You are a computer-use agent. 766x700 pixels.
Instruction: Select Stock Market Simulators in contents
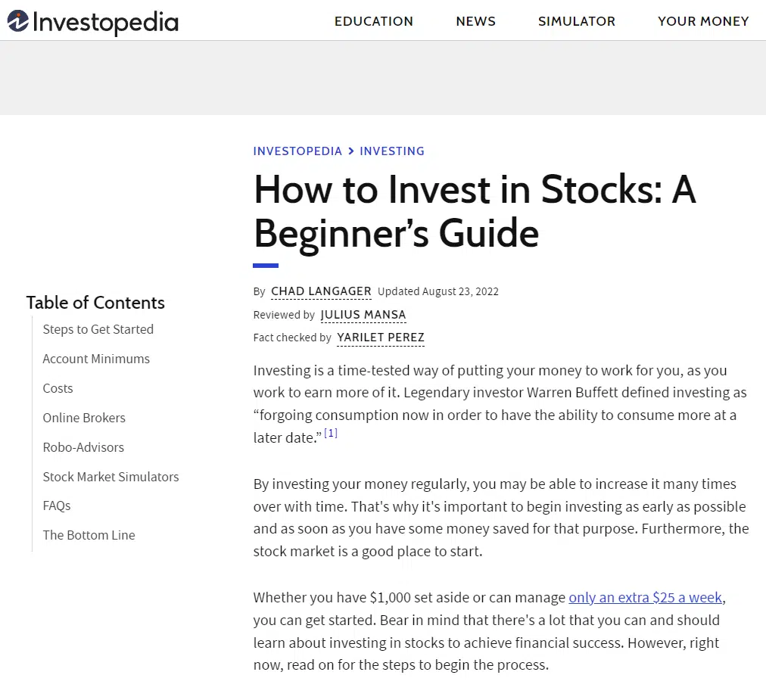[111, 477]
